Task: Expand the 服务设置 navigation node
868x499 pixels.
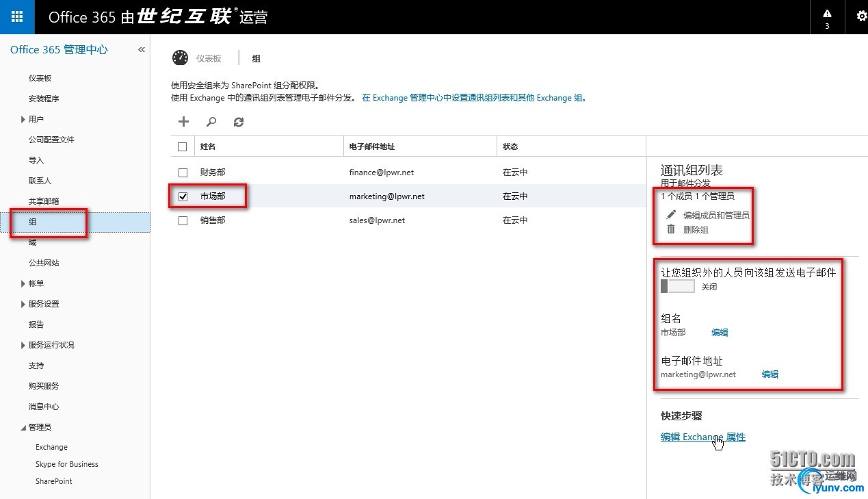Action: [x=23, y=304]
